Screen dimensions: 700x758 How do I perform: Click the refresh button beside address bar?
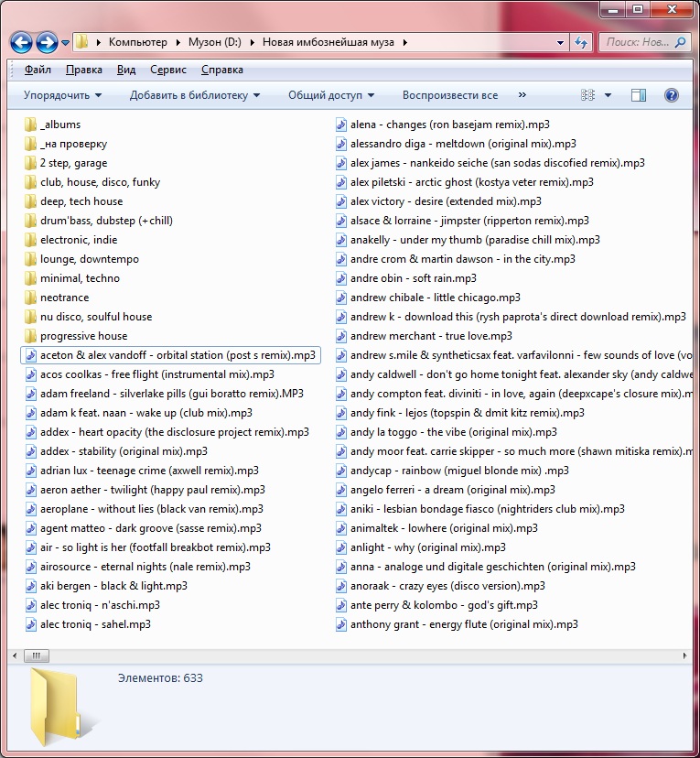[x=581, y=42]
